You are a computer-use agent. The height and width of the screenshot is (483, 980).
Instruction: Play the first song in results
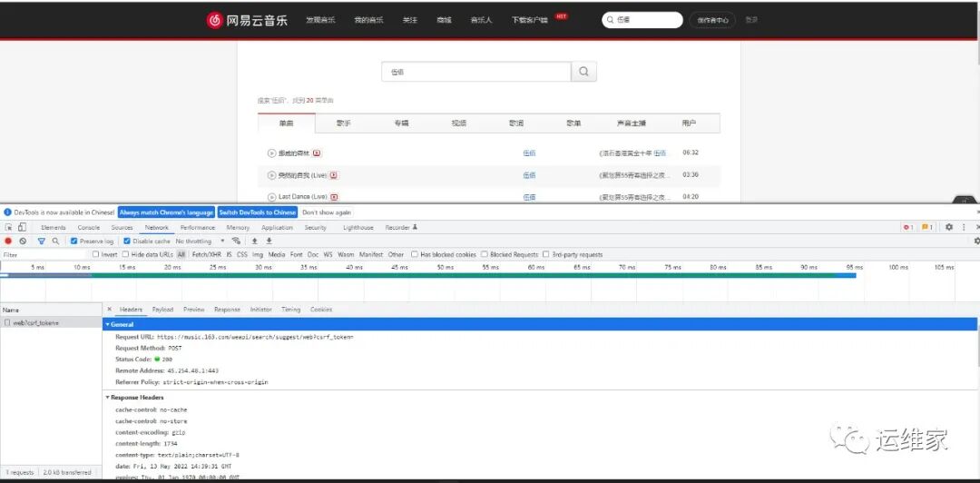coord(271,153)
